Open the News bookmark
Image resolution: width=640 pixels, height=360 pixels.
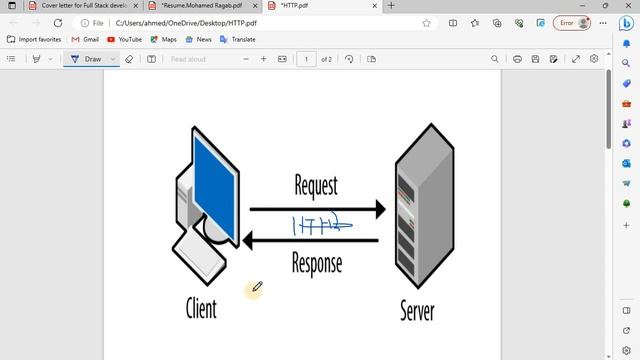click(x=198, y=40)
